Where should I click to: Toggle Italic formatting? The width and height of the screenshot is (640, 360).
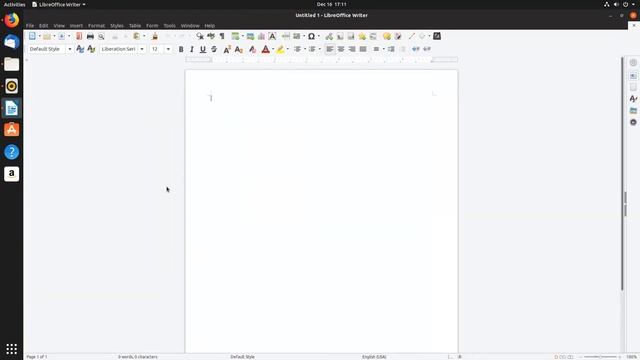click(x=192, y=49)
